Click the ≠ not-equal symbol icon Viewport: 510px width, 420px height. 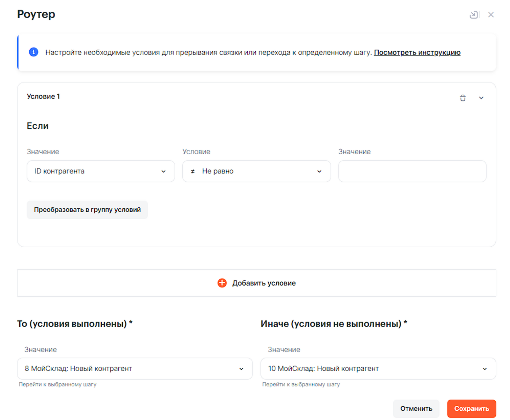click(193, 171)
